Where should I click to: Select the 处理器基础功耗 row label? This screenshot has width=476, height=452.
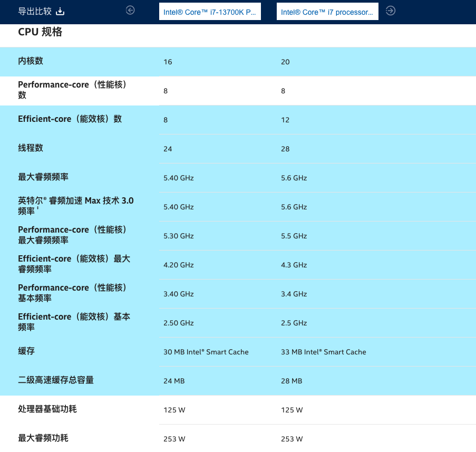[x=47, y=409]
